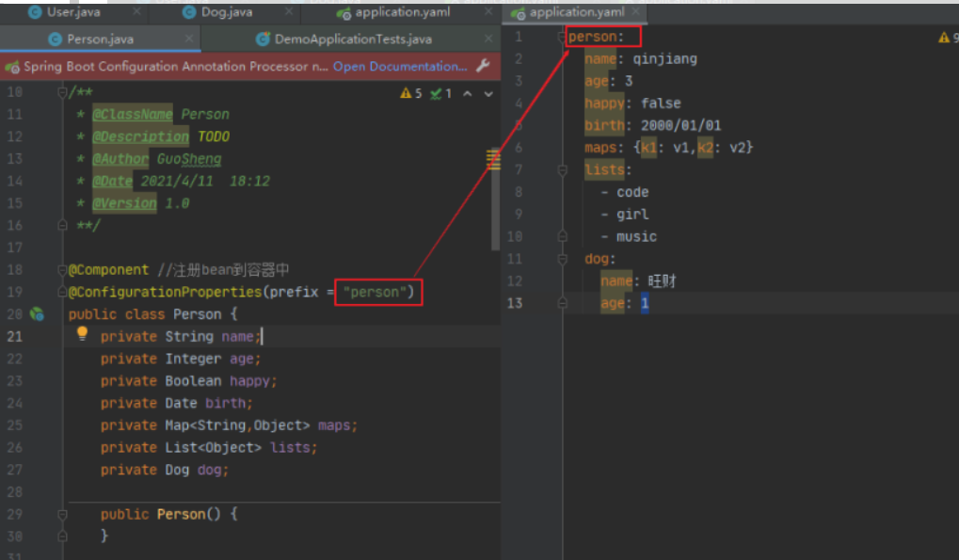The image size is (959, 560).
Task: Click the "- girl" list entry
Action: [x=625, y=215]
